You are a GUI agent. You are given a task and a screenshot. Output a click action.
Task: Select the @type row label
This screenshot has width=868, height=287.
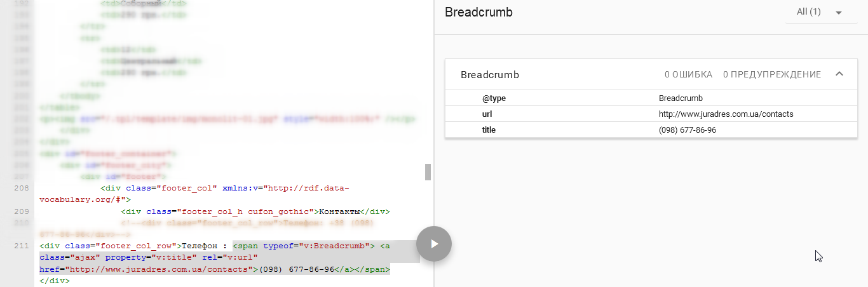click(x=494, y=98)
